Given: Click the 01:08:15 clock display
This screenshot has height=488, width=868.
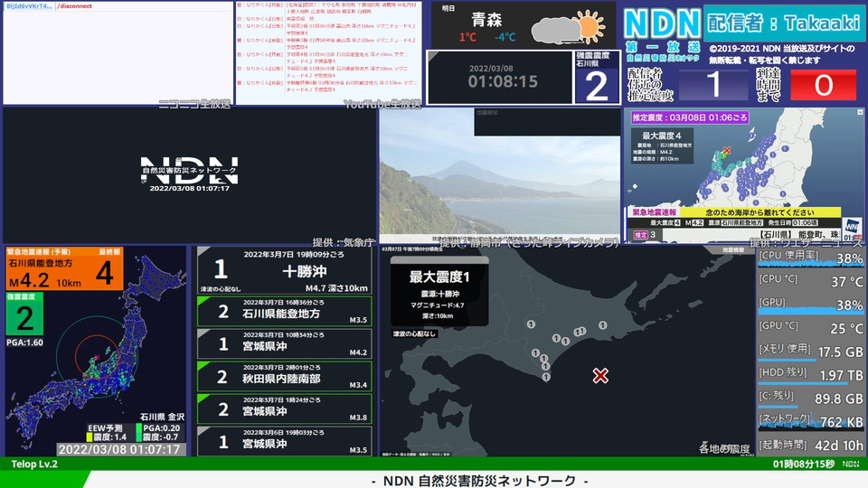Looking at the screenshot, I should coord(503,82).
